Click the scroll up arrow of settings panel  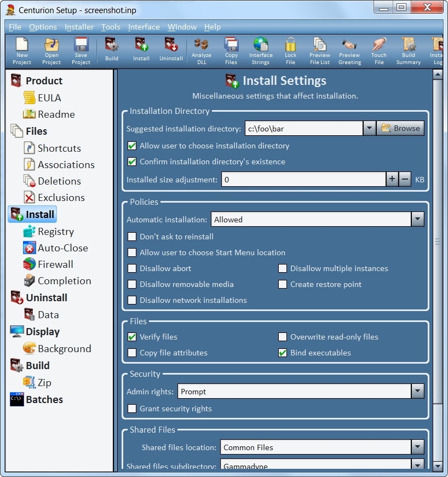click(438, 74)
